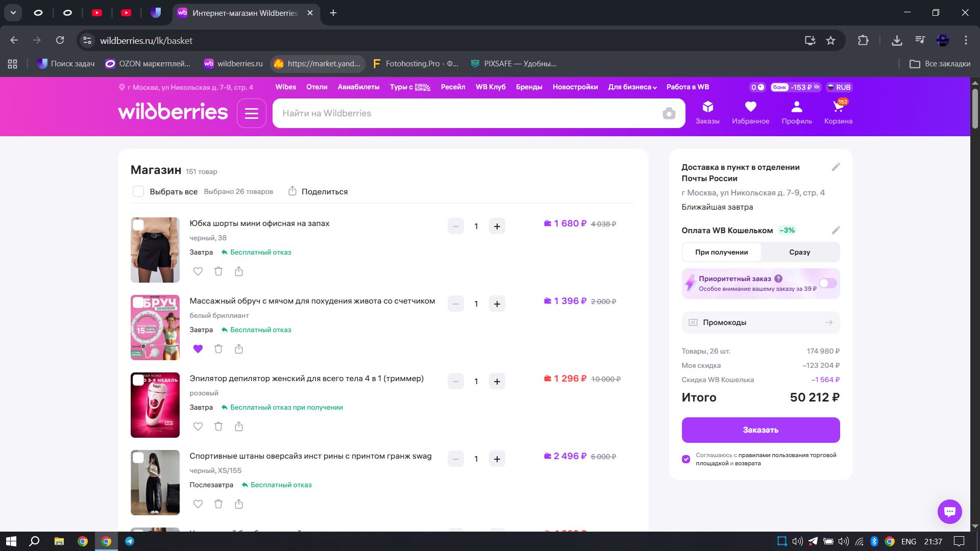This screenshot has height=551, width=980.
Task: Expand the Промокоды section arrow
Action: point(828,322)
